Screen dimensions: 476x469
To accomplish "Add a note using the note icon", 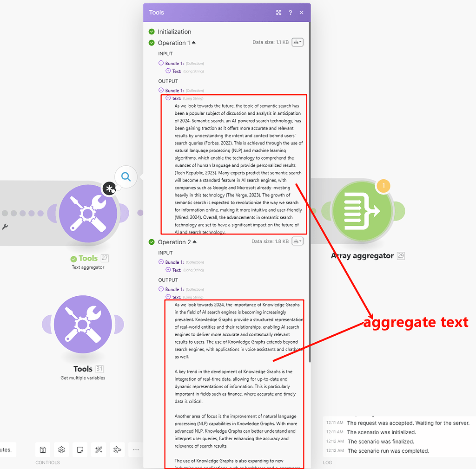I will (x=80, y=449).
